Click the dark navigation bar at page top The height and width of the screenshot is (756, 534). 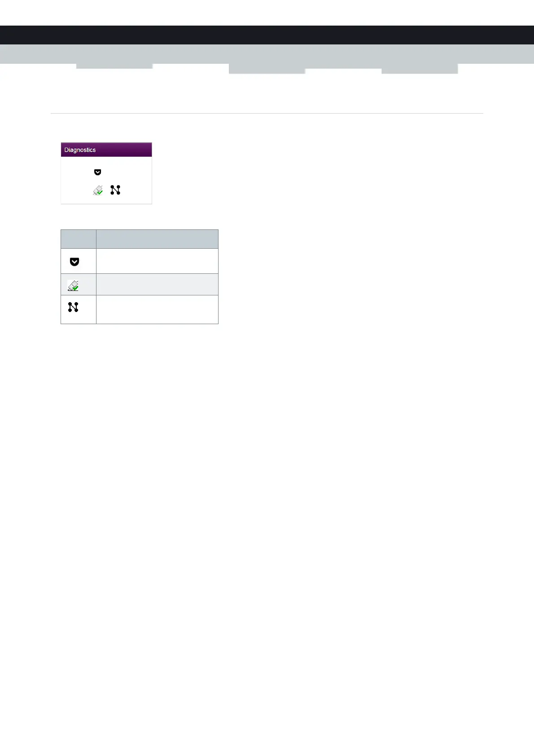267,35
